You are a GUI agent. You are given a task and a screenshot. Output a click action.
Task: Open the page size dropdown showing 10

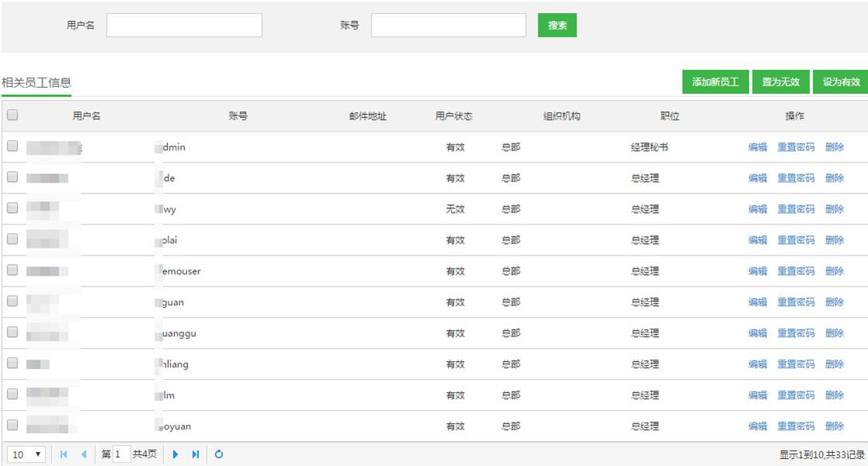pyautogui.click(x=27, y=454)
